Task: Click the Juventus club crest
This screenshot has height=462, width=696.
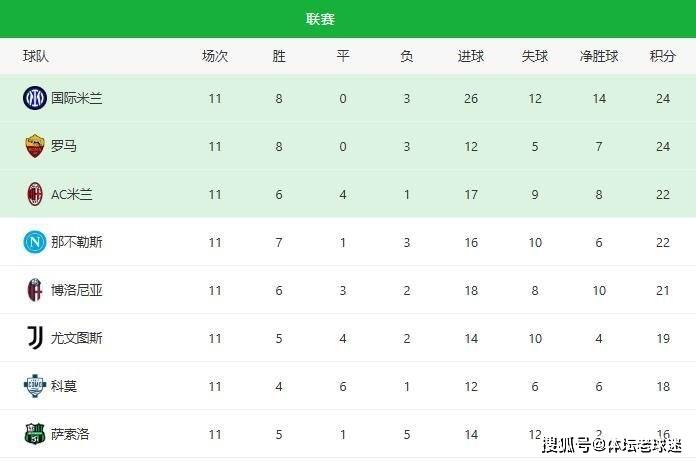Action: click(35, 338)
